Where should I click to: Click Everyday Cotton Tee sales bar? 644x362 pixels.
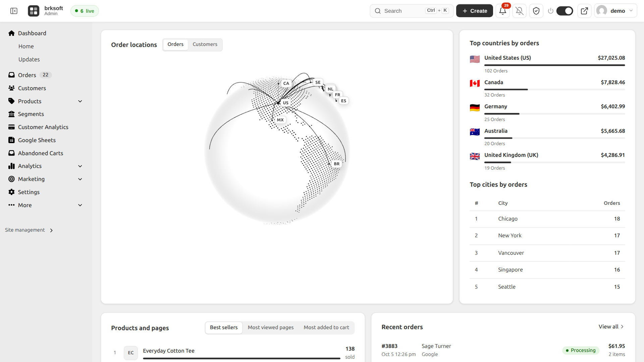(241, 359)
